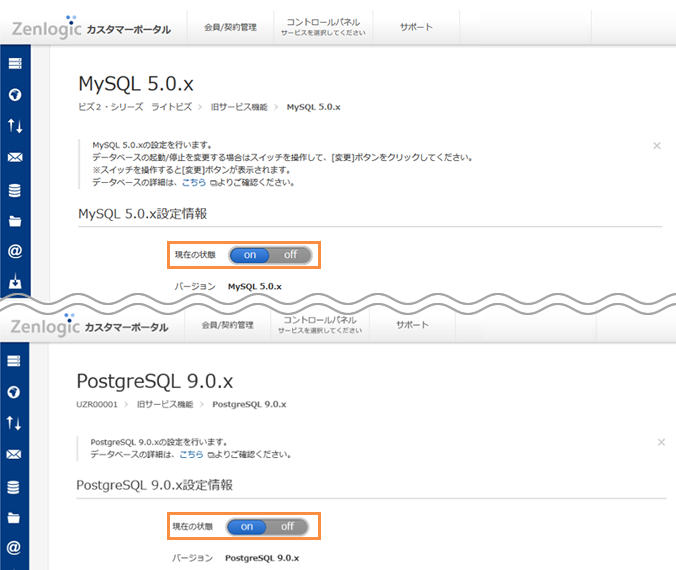676x570 pixels.
Task: Click upper Zenlogic カスタマーポータル logo
Action: click(x=91, y=28)
